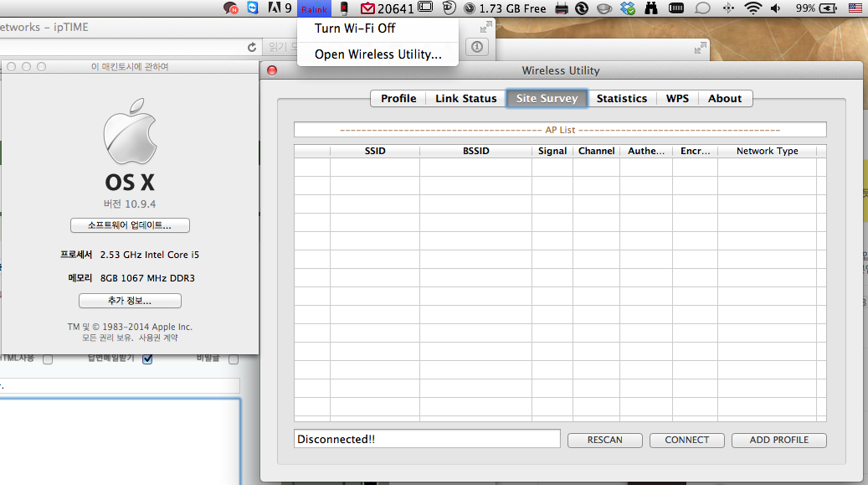This screenshot has height=485, width=868.
Task: Choose Open Wireless Utility... menu item
Action: pos(378,54)
